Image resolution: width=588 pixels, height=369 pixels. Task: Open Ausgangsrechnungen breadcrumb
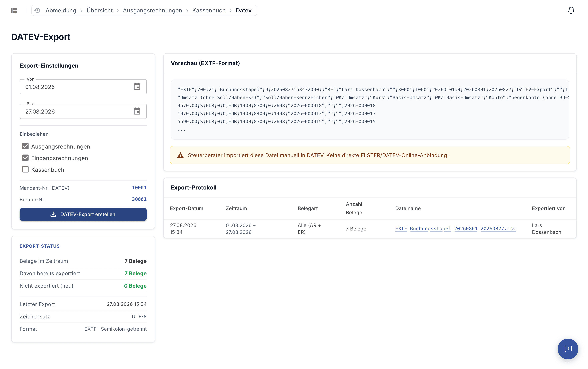(152, 10)
